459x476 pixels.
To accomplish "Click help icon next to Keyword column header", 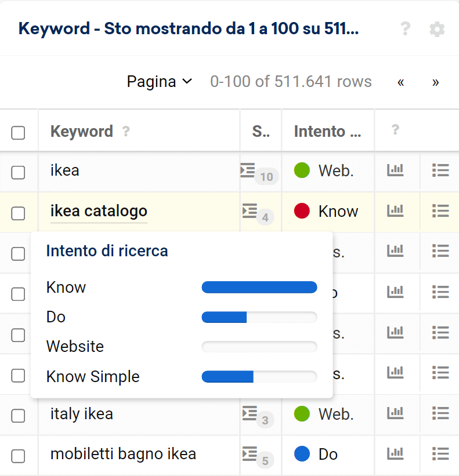I will click(126, 132).
